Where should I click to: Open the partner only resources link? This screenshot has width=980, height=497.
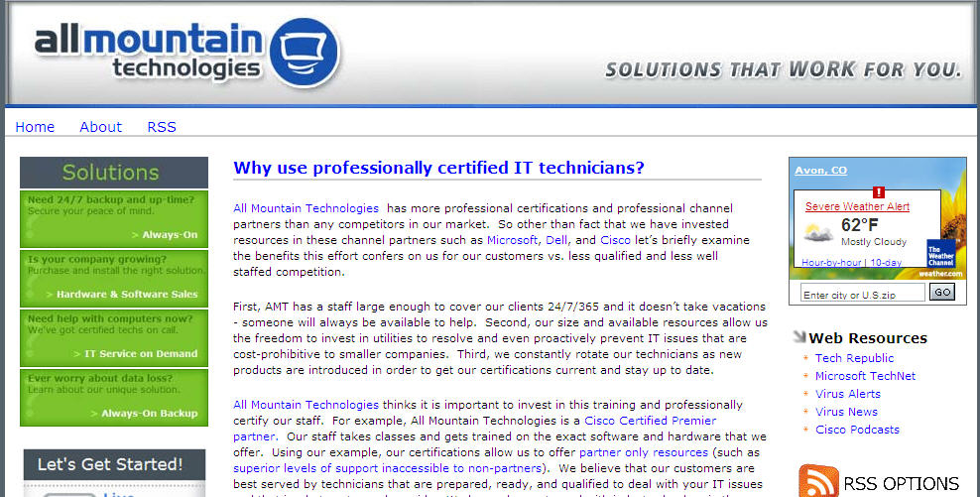tap(644, 452)
